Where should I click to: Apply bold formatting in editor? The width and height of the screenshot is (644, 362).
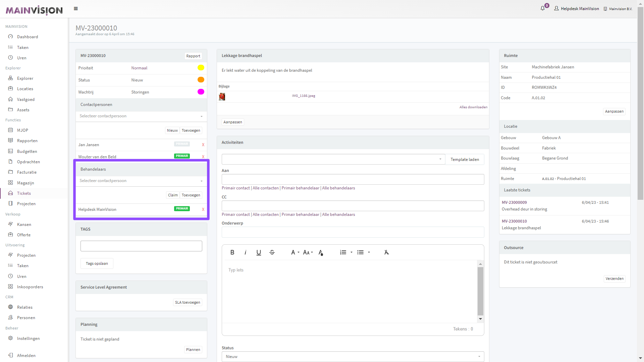[232, 252]
